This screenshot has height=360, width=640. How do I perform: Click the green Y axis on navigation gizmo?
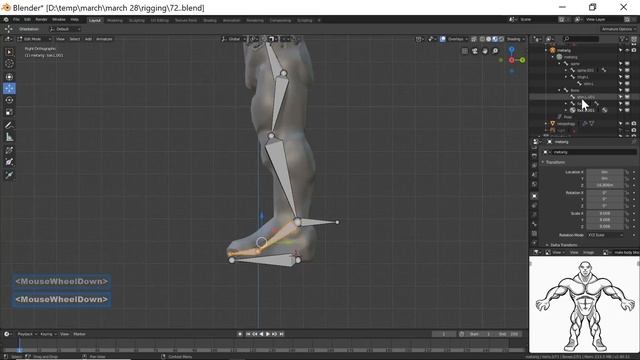pos(522,60)
